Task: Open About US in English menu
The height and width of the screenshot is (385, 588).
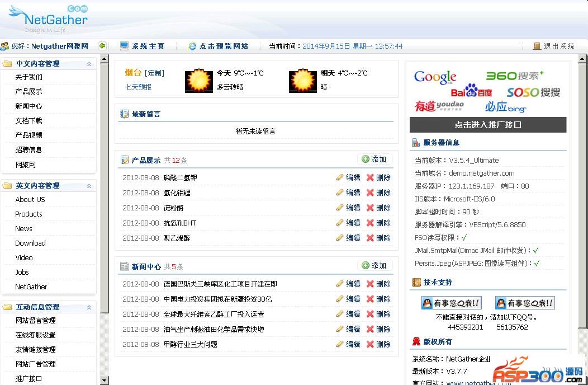Action: (30, 199)
